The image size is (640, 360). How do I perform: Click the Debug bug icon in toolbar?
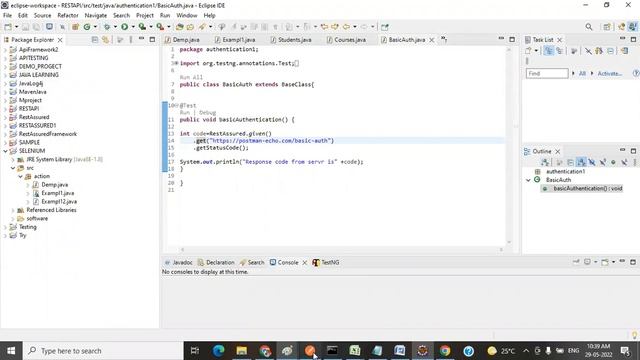[107, 27]
